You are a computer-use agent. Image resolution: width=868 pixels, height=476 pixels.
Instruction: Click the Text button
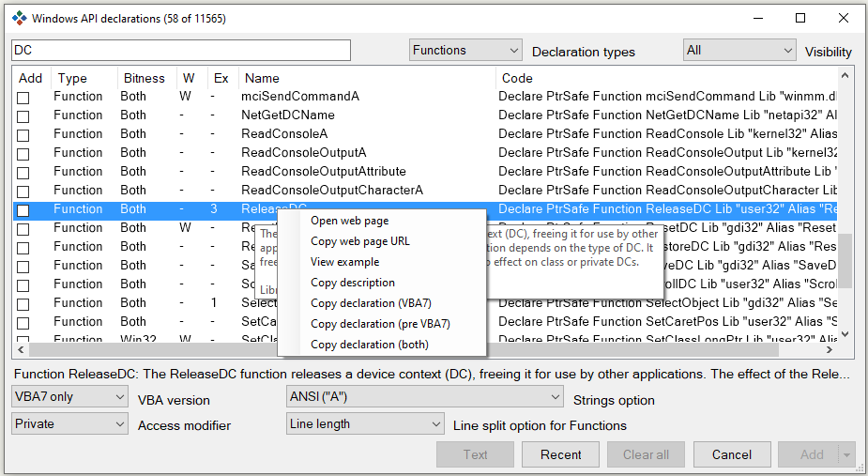pos(475,455)
